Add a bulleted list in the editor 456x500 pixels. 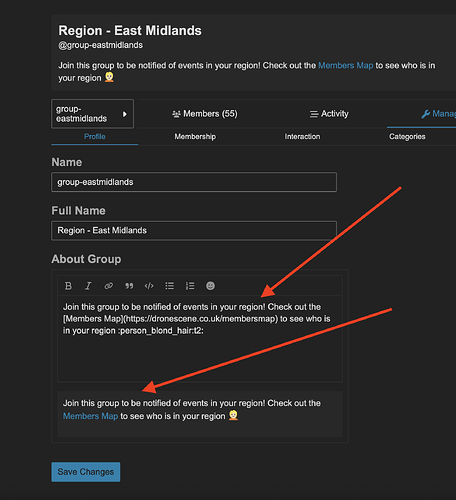pos(170,286)
